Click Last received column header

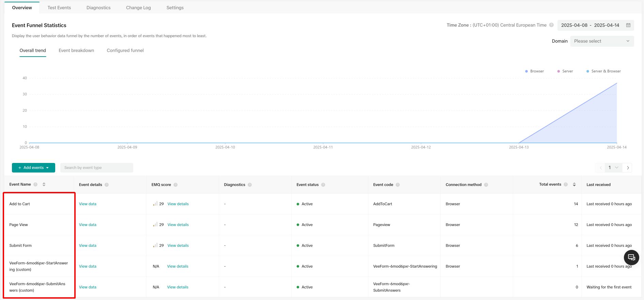[x=598, y=185]
